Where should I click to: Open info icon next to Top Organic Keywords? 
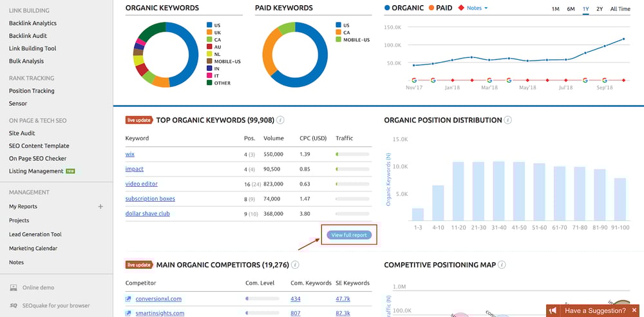pyautogui.click(x=281, y=120)
